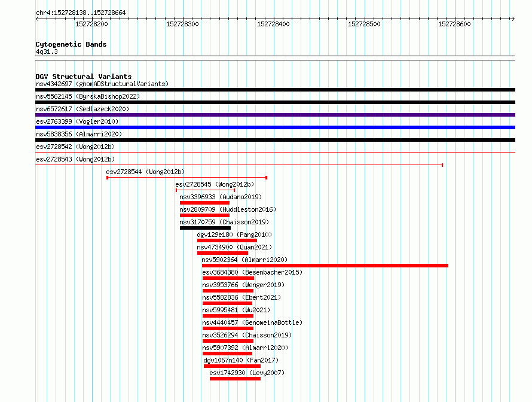Select the red Besenbacher2015 variant bar
532x402 pixels.
point(228,278)
